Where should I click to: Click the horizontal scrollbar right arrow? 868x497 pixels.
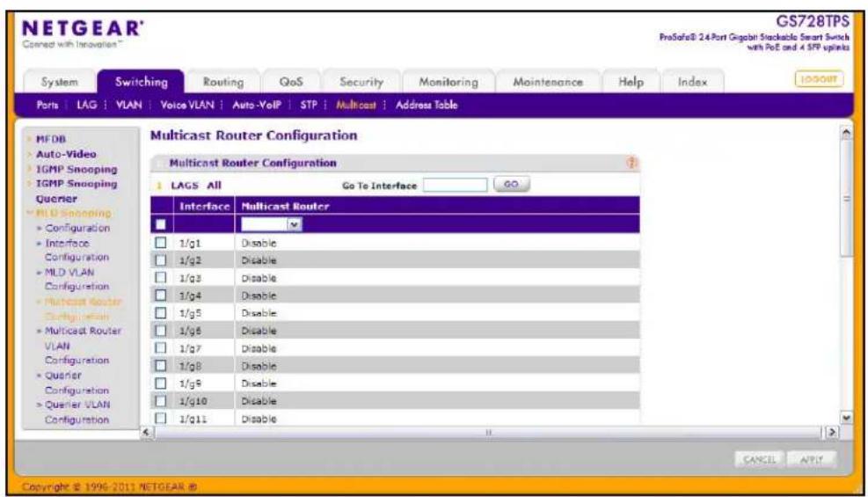[x=831, y=432]
